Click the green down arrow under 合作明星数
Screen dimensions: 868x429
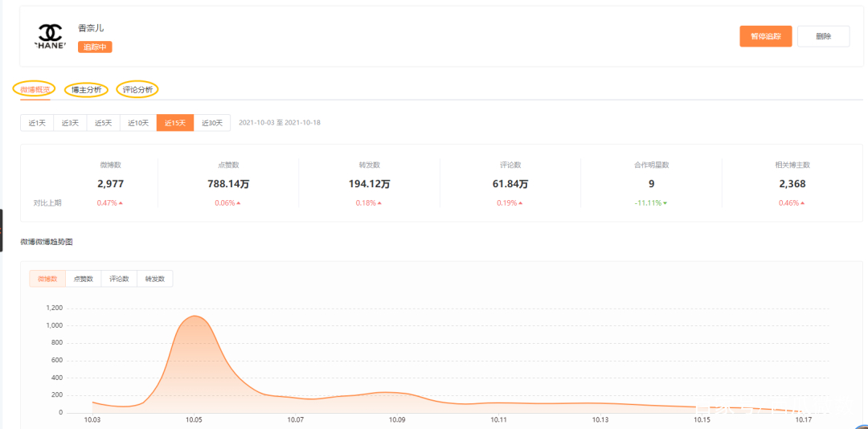(x=665, y=203)
